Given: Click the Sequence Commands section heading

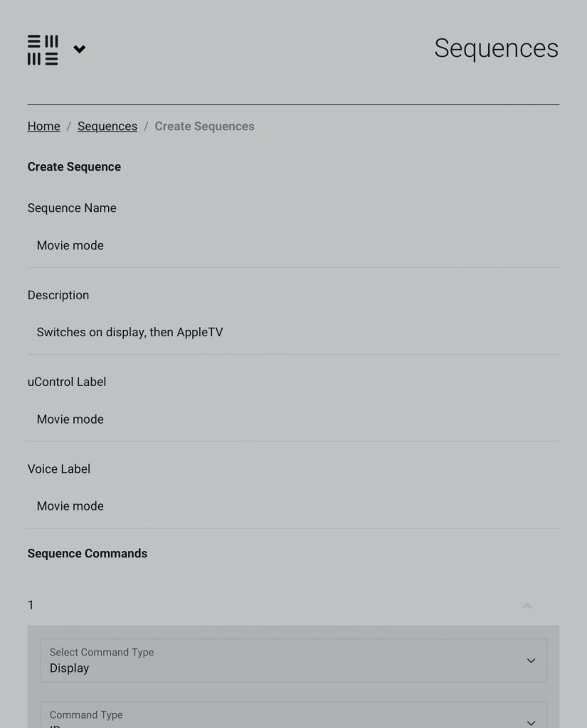Looking at the screenshot, I should [x=88, y=554].
